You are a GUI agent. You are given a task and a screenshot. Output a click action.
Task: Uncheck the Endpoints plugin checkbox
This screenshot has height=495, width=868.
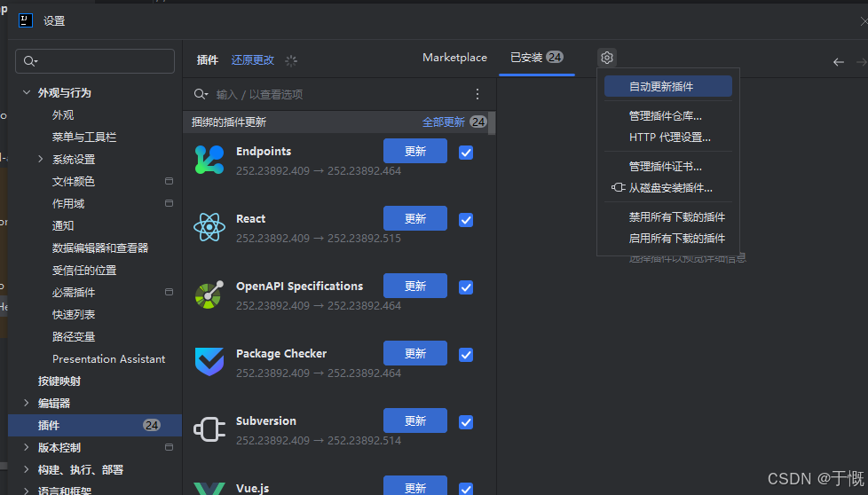tap(466, 153)
